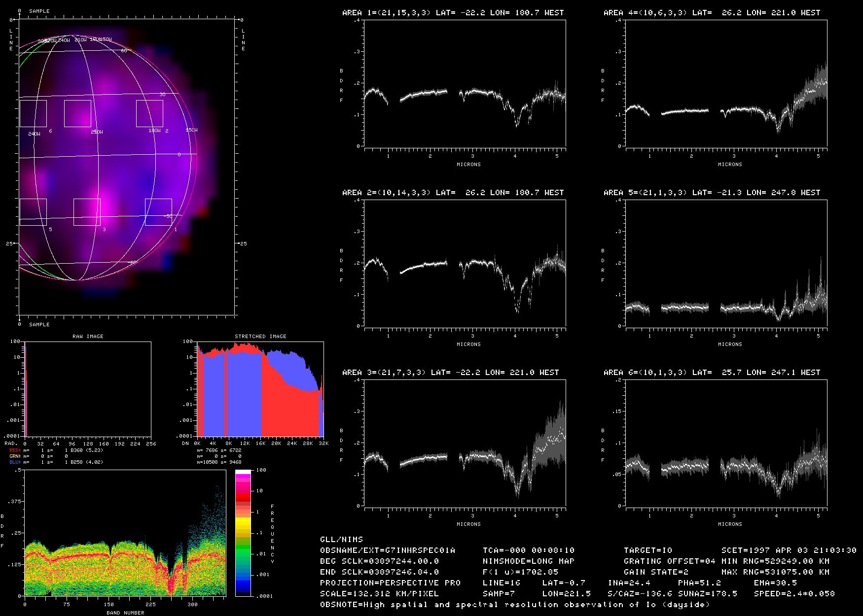This screenshot has height=616, width=863.
Task: Click the EMA=30.5 field
Action: pyautogui.click(x=775, y=583)
